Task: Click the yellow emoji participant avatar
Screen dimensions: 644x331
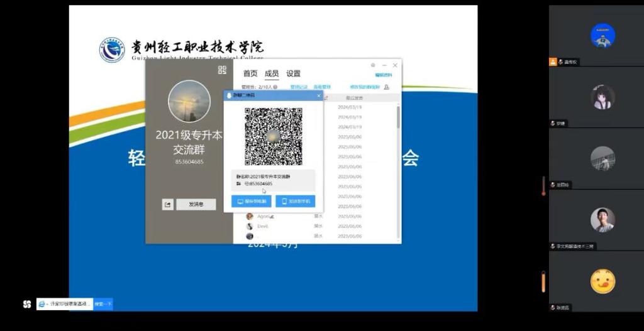Action: click(x=602, y=281)
